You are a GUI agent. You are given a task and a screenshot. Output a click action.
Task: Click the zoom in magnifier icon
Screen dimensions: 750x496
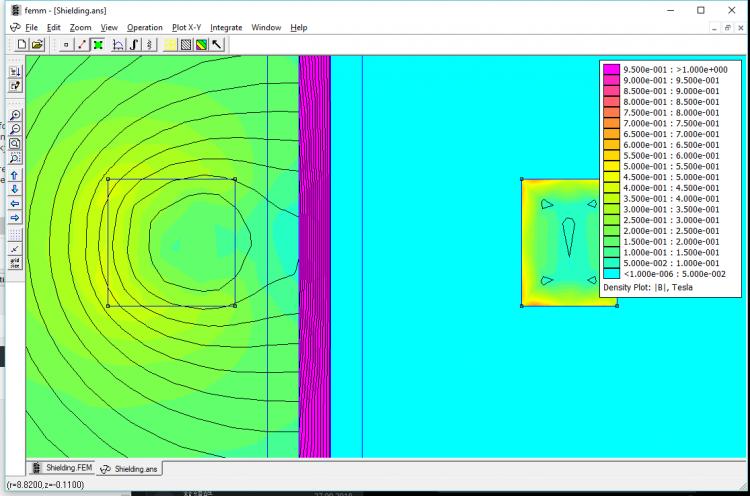point(15,115)
